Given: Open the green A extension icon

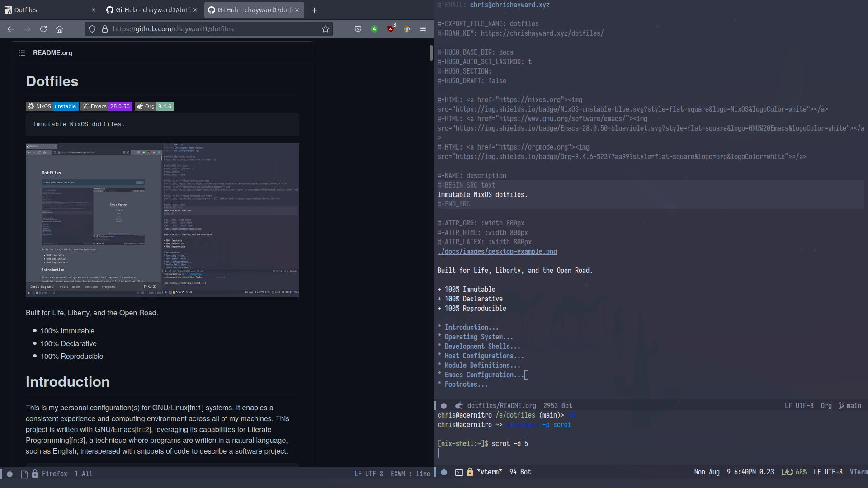Looking at the screenshot, I should coord(374,29).
